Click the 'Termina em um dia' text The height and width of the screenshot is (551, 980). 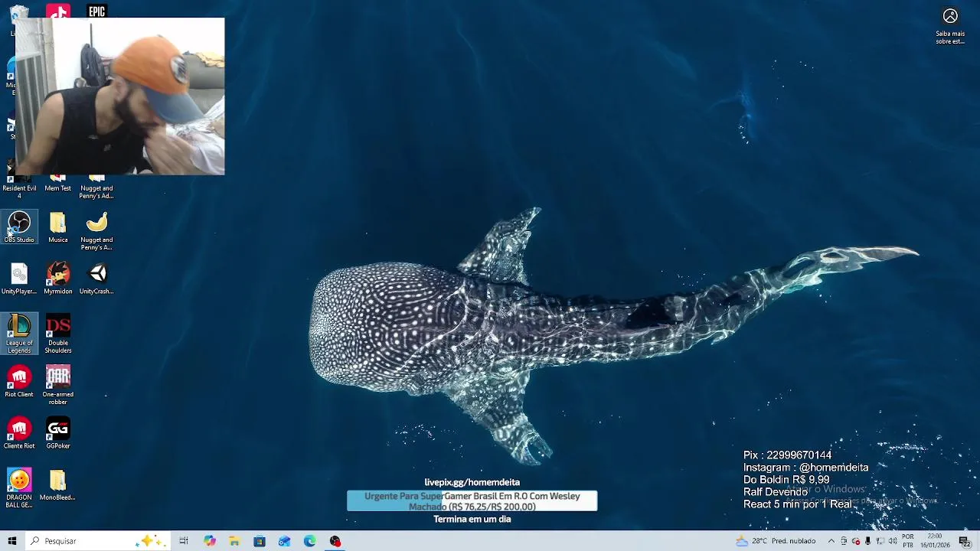(x=472, y=519)
